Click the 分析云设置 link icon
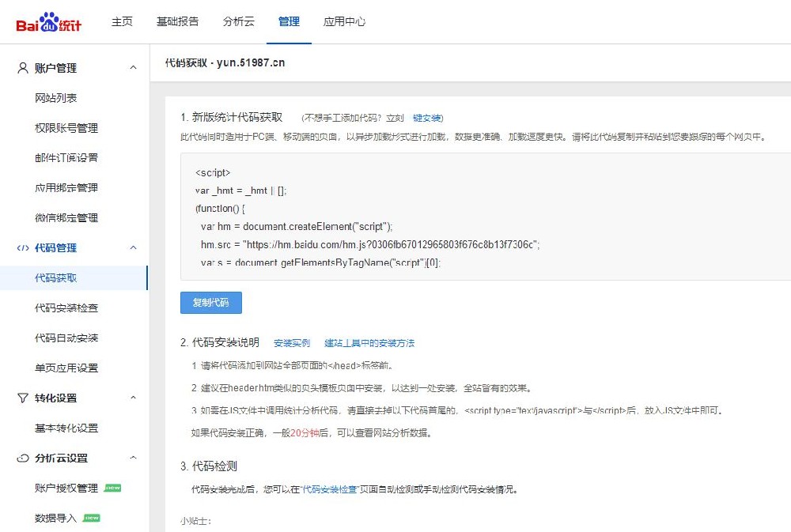Image resolution: width=791 pixels, height=532 pixels. 23,458
